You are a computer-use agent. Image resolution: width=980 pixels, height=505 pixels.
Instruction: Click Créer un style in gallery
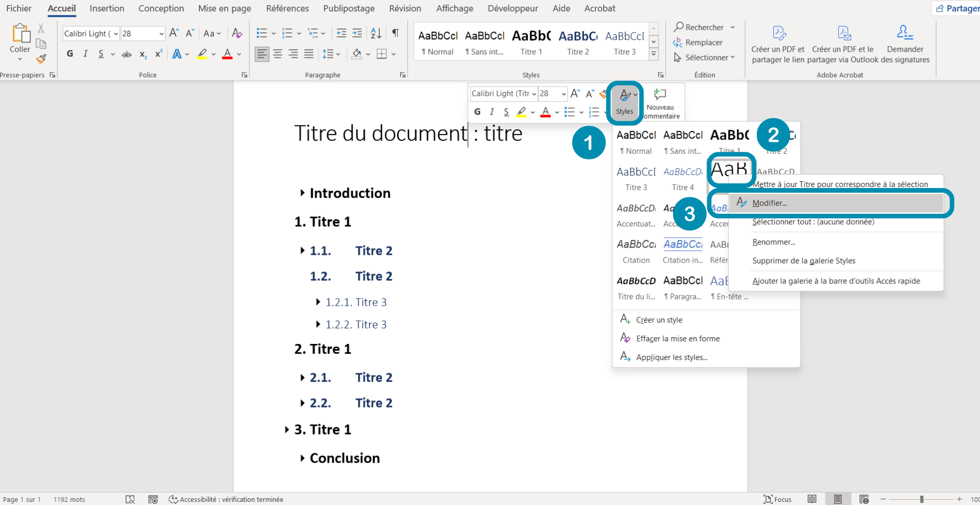659,320
